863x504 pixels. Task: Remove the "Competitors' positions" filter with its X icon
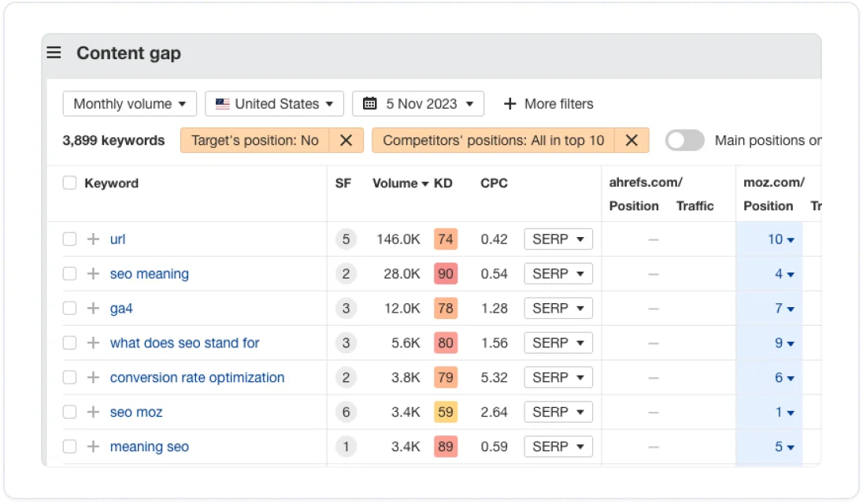click(x=632, y=140)
